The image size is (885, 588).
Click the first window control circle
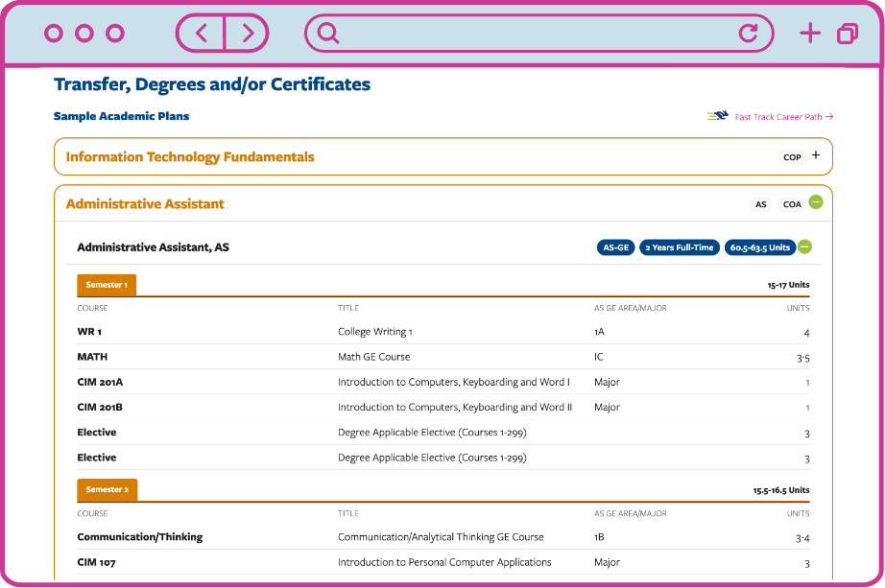(x=54, y=34)
